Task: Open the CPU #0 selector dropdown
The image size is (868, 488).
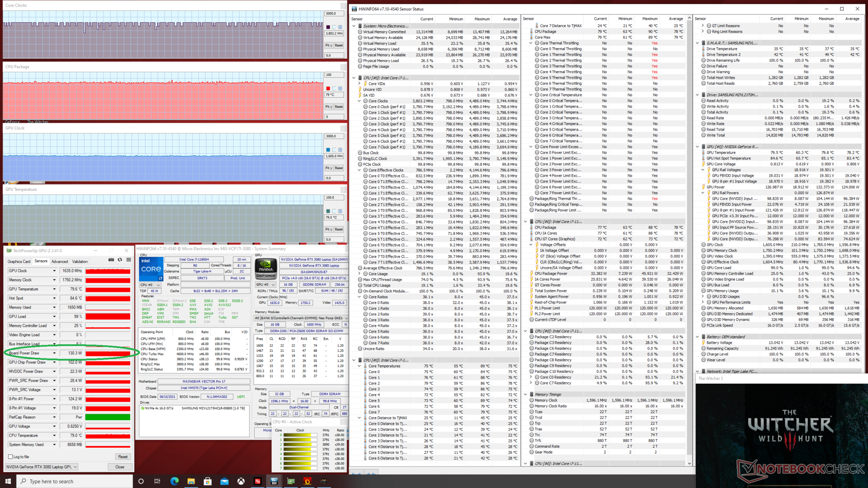Action: (150, 285)
